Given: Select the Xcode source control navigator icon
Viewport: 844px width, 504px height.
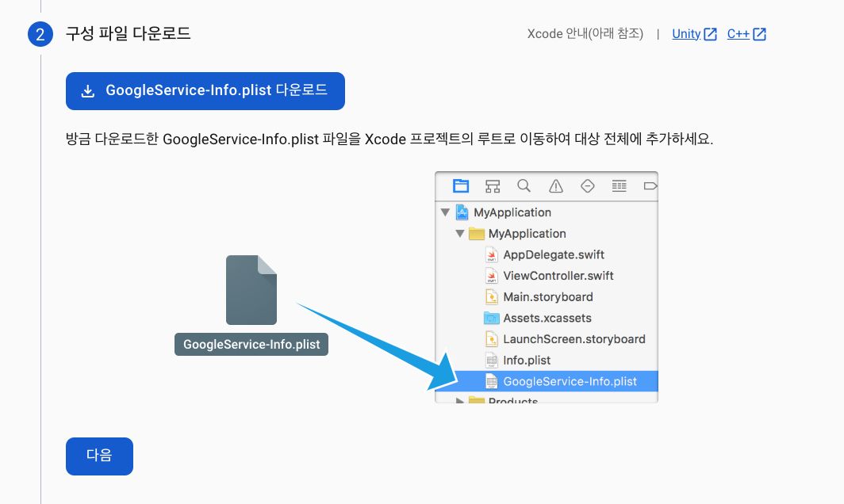Looking at the screenshot, I should (493, 186).
